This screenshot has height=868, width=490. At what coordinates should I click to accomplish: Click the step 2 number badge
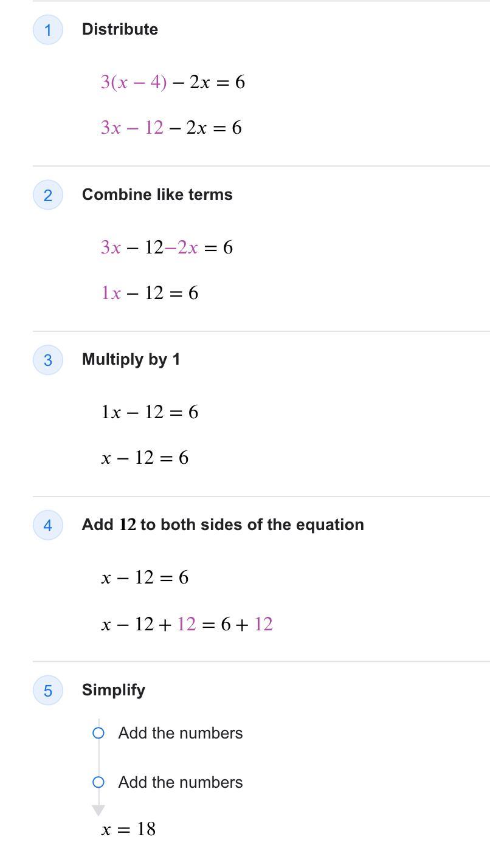48,195
